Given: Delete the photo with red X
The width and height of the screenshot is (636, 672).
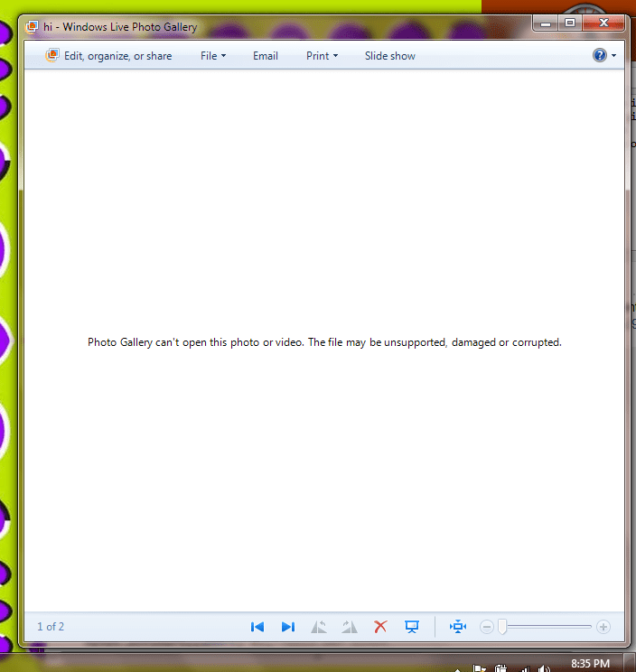Looking at the screenshot, I should [x=380, y=627].
